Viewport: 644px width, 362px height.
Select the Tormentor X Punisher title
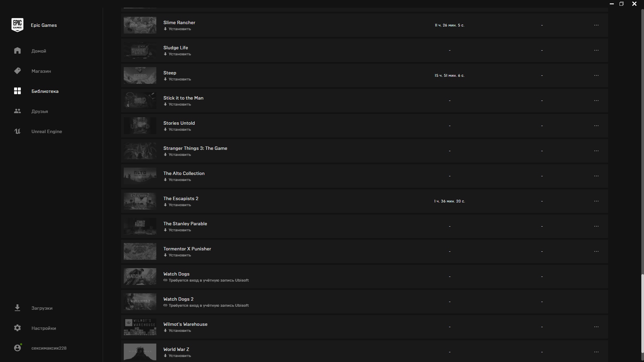pos(187,249)
